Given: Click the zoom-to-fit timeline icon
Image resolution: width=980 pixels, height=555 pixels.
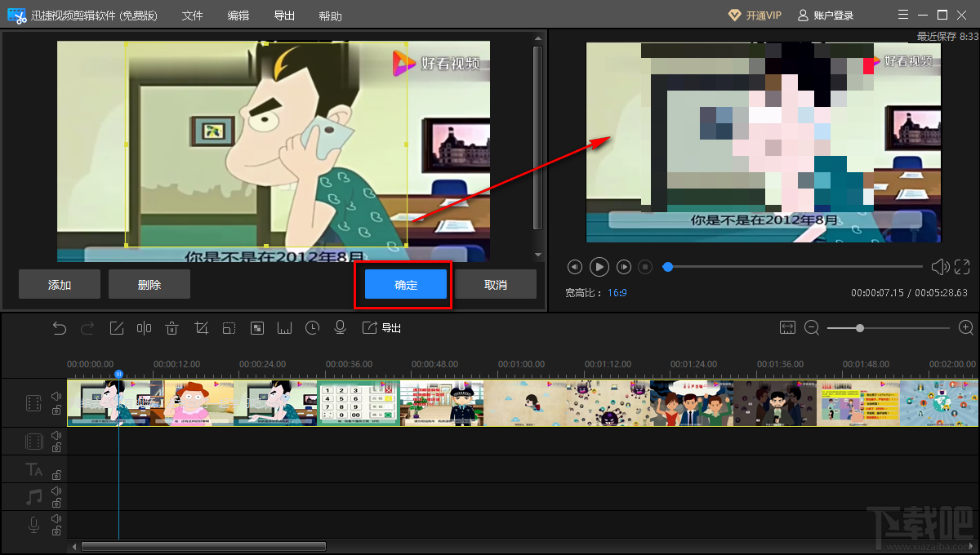Looking at the screenshot, I should point(787,327).
